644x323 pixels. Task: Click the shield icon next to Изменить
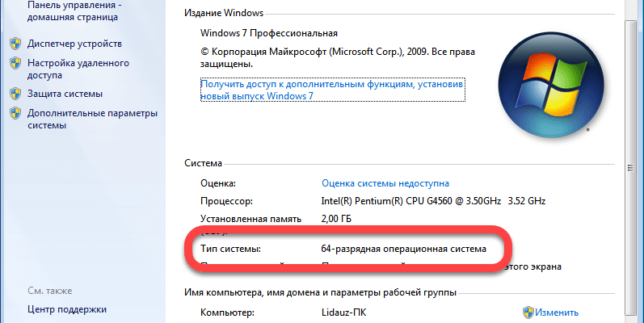(528, 313)
